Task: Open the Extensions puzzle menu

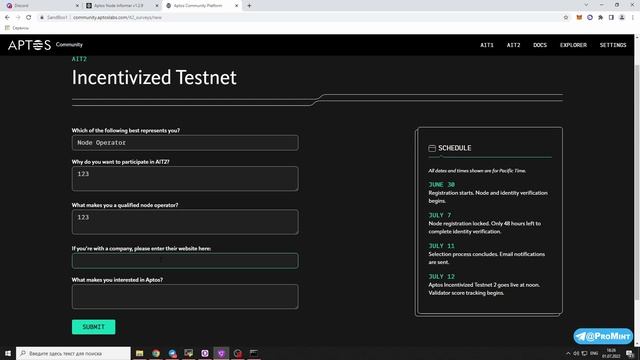Action: [x=600, y=18]
